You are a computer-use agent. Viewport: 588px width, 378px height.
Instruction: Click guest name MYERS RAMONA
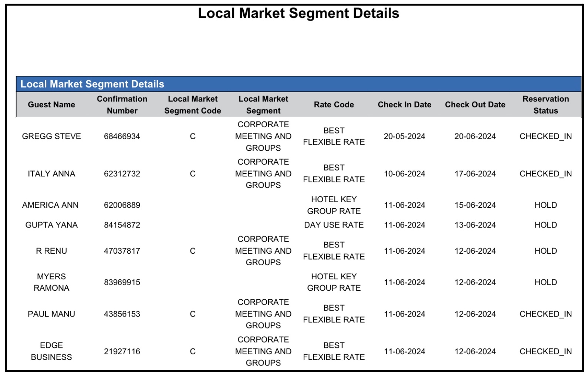click(51, 282)
